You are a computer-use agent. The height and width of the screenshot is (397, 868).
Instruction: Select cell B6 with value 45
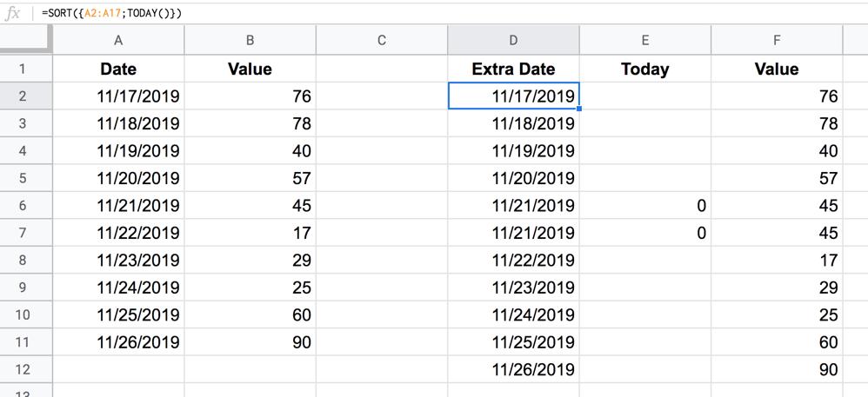pyautogui.click(x=250, y=206)
